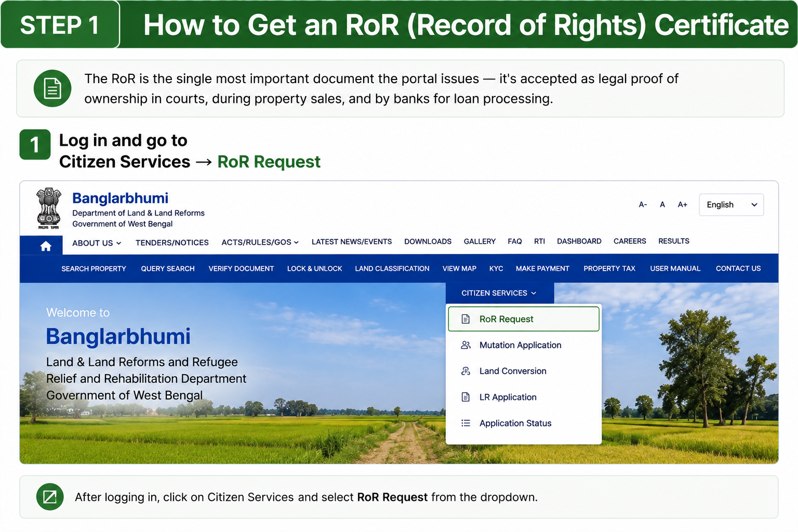798x532 pixels.
Task: Open RESULTS menu item
Action: click(674, 241)
